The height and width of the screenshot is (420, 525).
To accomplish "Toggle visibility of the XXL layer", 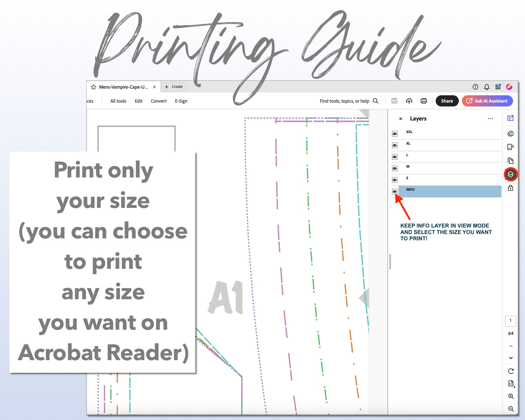I will [395, 134].
